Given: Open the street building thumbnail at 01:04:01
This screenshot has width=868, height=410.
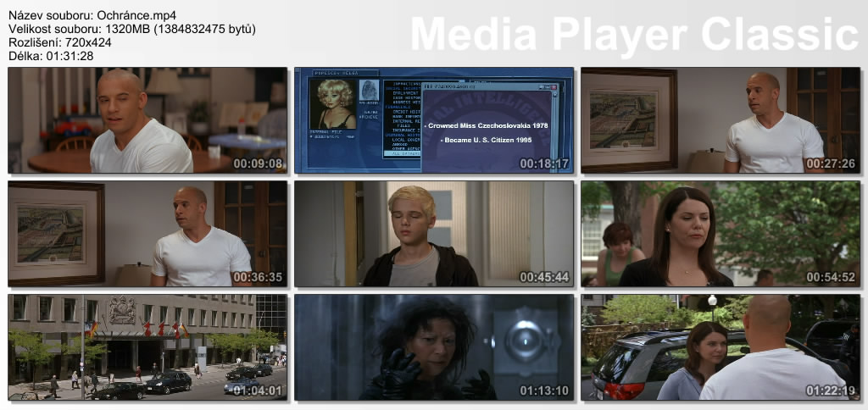Looking at the screenshot, I should coord(147,346).
